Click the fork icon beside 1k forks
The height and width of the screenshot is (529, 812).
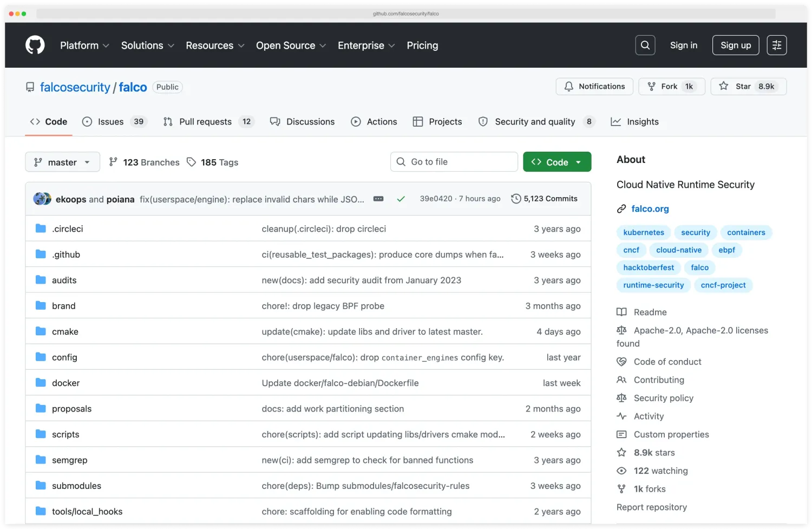(621, 489)
